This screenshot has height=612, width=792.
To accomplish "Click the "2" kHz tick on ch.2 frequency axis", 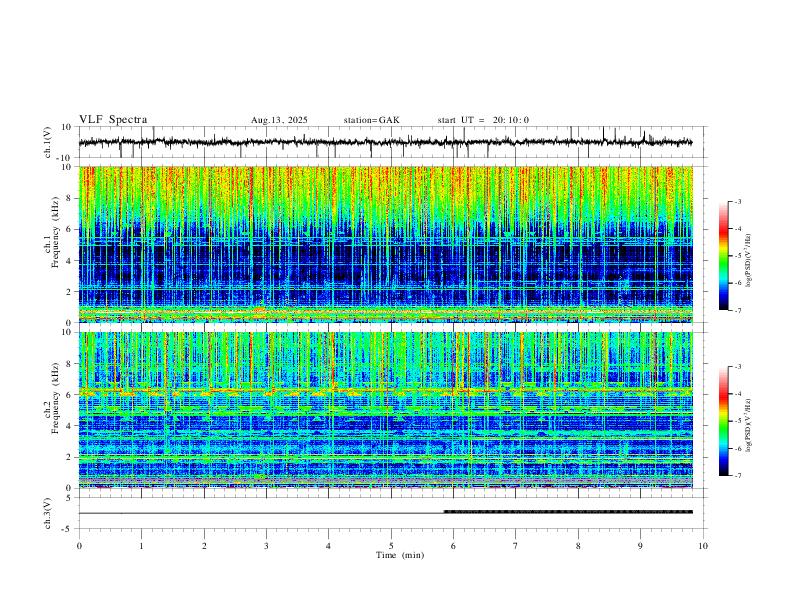I will pyautogui.click(x=69, y=457).
